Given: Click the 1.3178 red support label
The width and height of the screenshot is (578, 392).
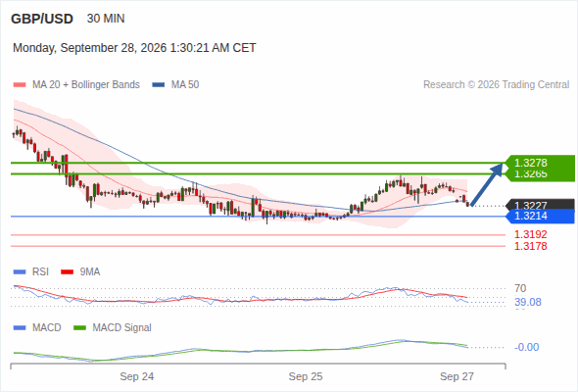Looking at the screenshot, I should (x=530, y=246).
